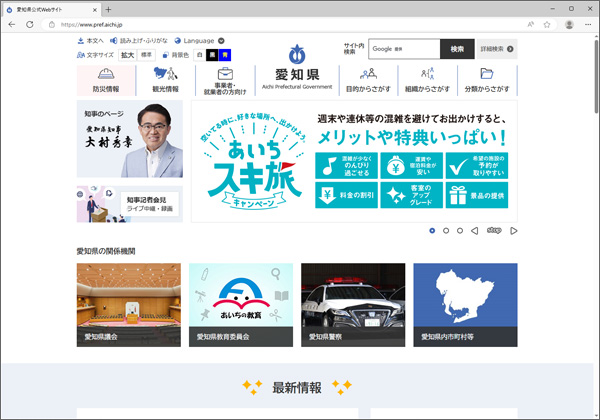Open 目的からさがす menu
This screenshot has width=600, height=420.
click(x=368, y=80)
